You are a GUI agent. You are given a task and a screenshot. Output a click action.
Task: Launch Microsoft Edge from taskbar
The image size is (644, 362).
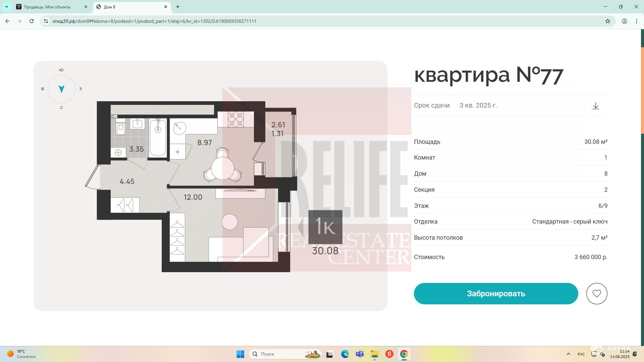pyautogui.click(x=345, y=354)
